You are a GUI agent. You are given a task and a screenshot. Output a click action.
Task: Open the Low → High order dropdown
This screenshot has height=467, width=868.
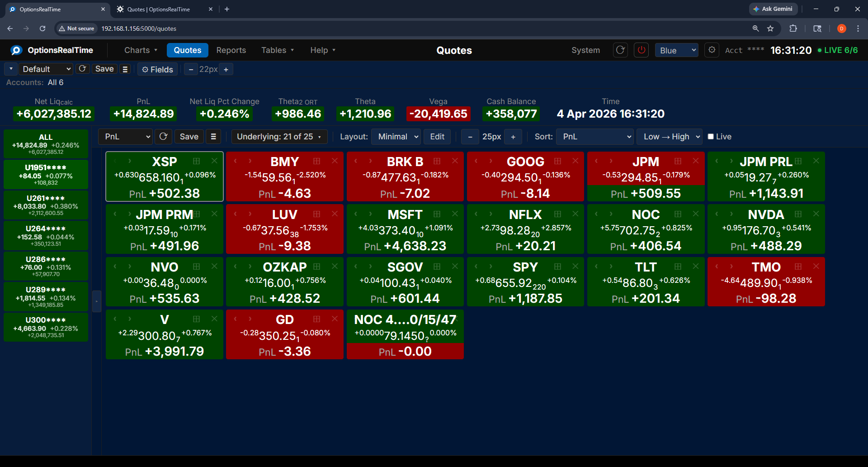click(670, 137)
